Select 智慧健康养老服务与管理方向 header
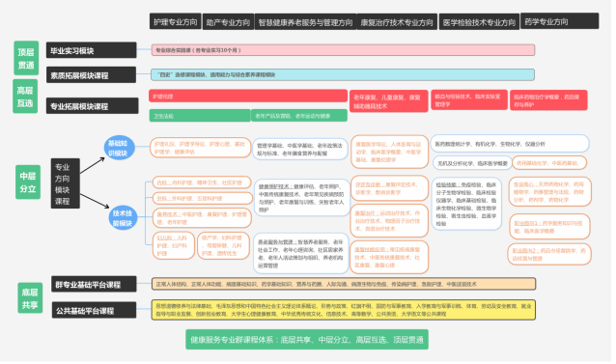 [x=306, y=22]
